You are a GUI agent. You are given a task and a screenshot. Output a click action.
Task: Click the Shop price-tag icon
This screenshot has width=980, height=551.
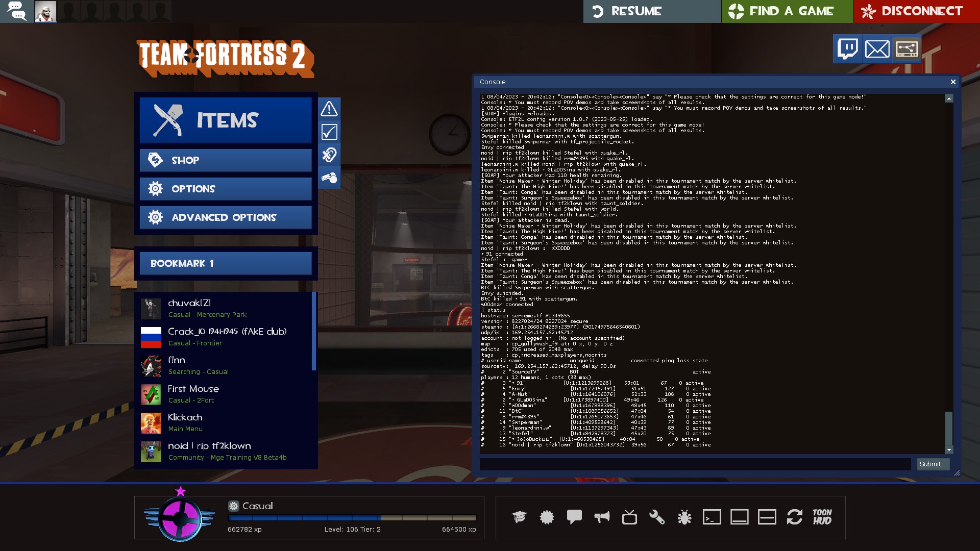point(155,160)
